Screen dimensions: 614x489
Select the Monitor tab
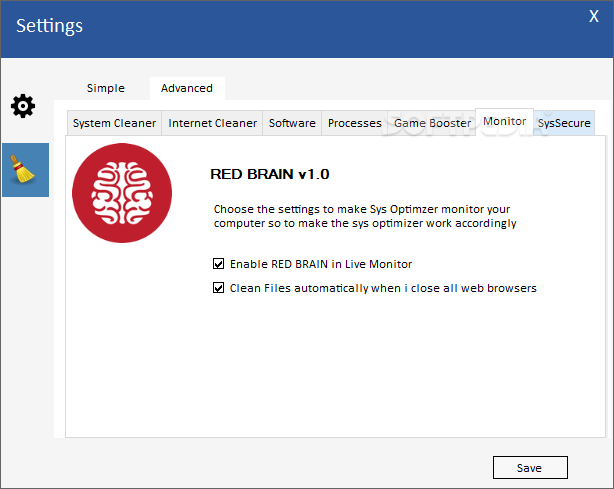click(x=504, y=122)
